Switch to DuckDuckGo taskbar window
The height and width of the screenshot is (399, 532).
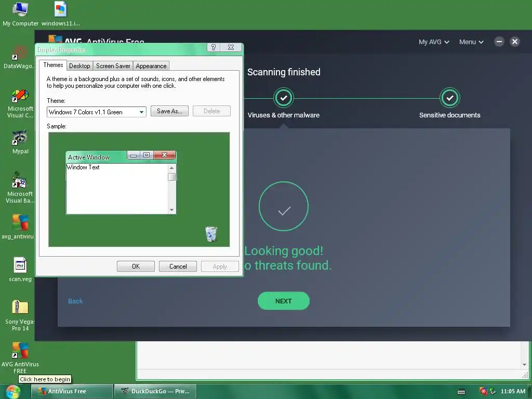coord(155,391)
